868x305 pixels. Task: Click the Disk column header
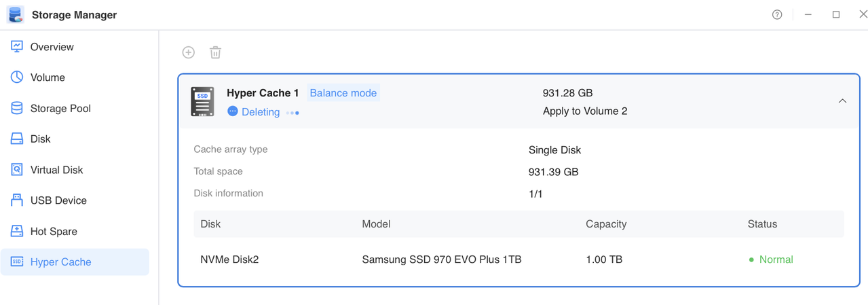(210, 223)
